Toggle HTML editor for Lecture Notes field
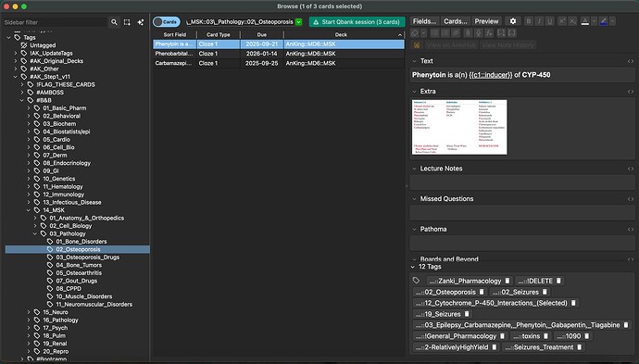The image size is (639, 364). click(x=631, y=169)
